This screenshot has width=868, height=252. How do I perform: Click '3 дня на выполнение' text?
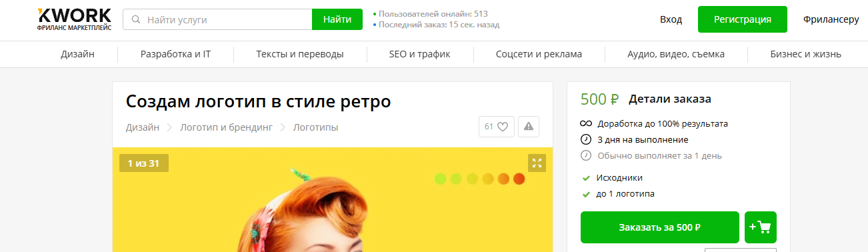pyautogui.click(x=643, y=140)
